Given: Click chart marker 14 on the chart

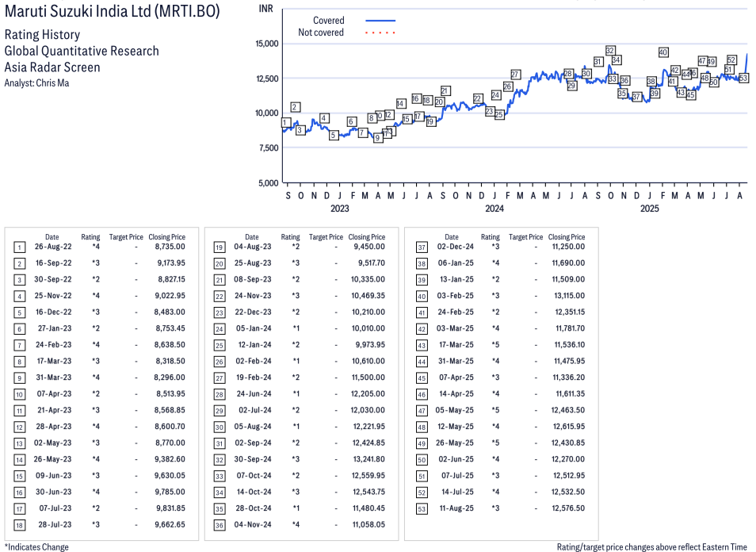Looking at the screenshot, I should point(401,104).
